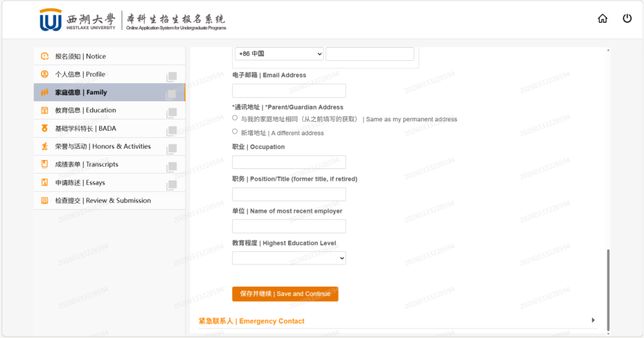The height and width of the screenshot is (338, 644).
Task: Open the +86 中国 country code dropdown
Action: 279,54
